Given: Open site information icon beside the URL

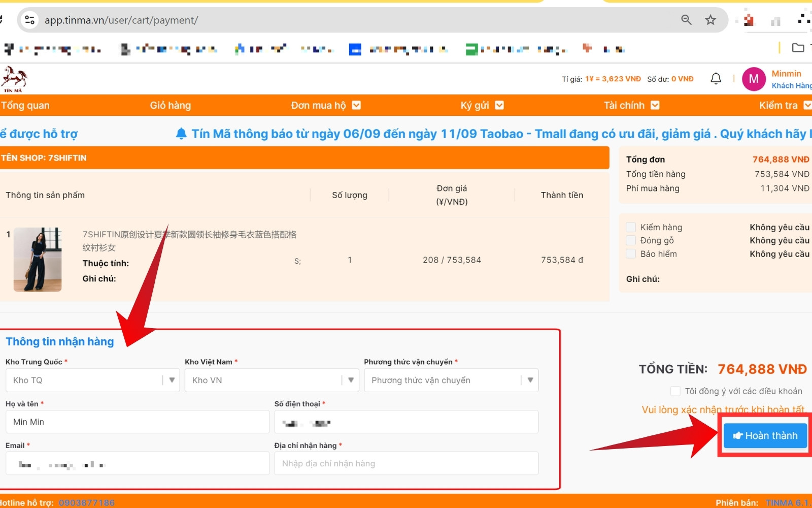Looking at the screenshot, I should (30, 20).
